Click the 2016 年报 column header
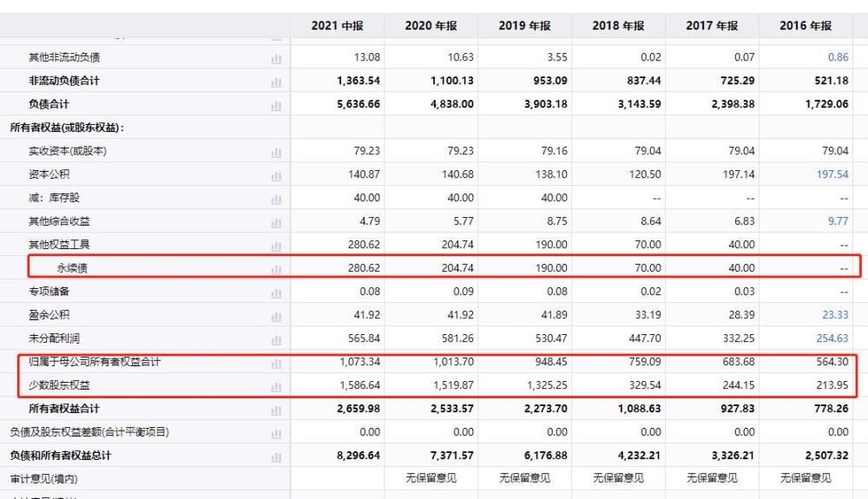 [x=806, y=26]
